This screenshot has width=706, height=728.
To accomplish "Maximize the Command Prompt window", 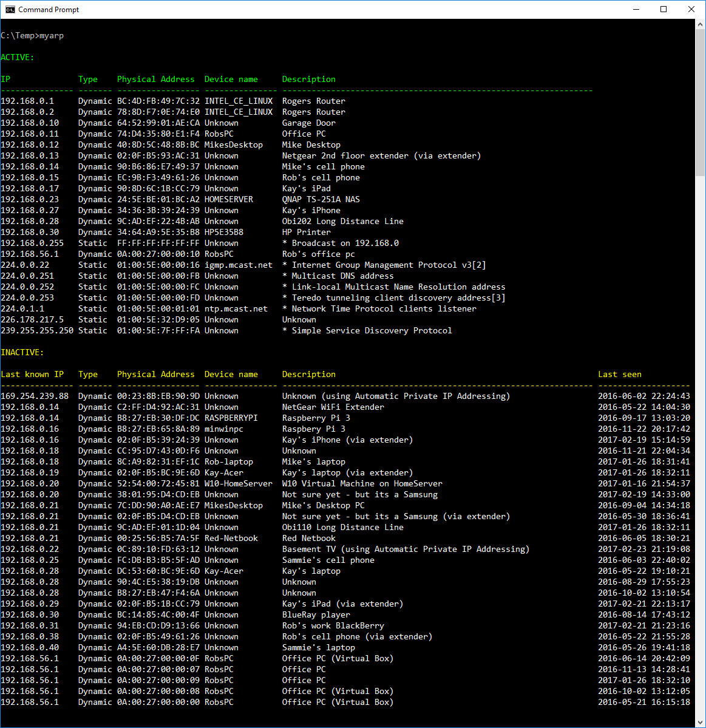I will [x=664, y=9].
